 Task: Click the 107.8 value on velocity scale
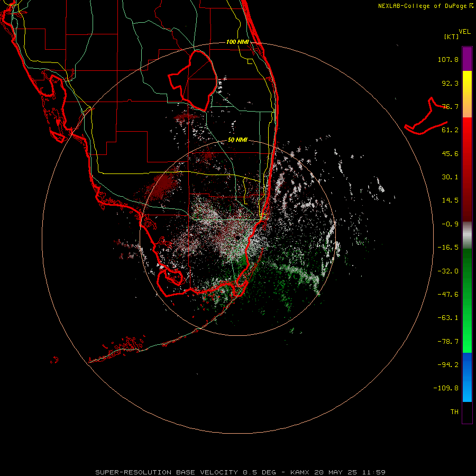click(x=448, y=59)
